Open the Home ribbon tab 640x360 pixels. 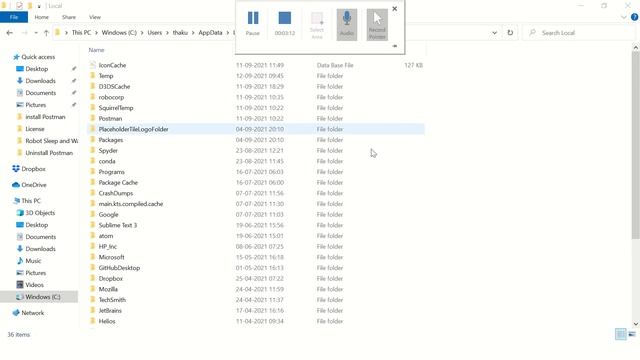[42, 17]
